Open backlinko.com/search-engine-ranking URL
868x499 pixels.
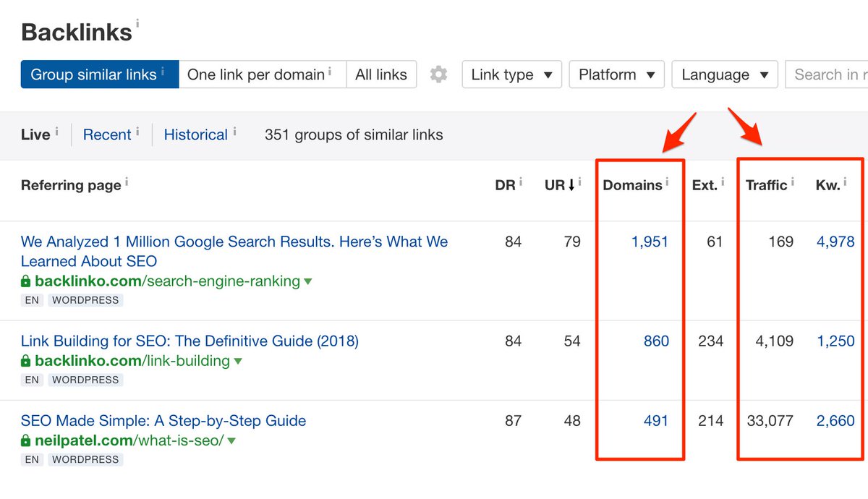tap(167, 281)
